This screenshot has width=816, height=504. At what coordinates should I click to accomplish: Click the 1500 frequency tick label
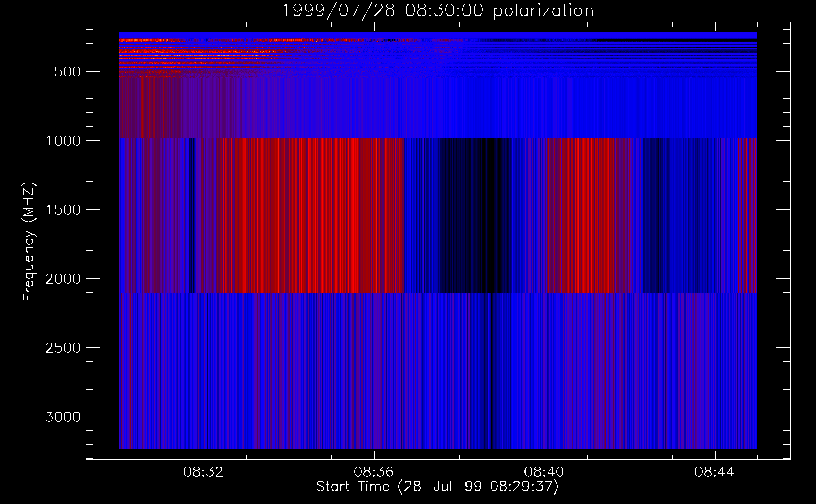point(63,210)
